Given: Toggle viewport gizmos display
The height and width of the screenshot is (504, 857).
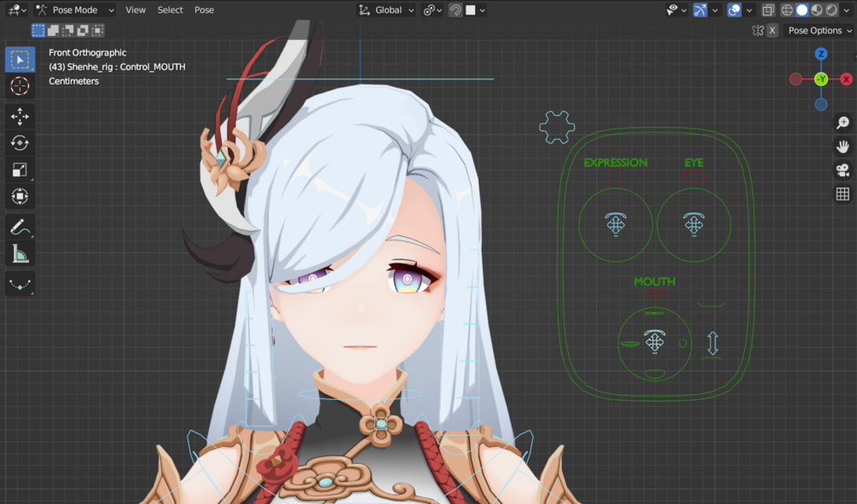Looking at the screenshot, I should pyautogui.click(x=700, y=10).
